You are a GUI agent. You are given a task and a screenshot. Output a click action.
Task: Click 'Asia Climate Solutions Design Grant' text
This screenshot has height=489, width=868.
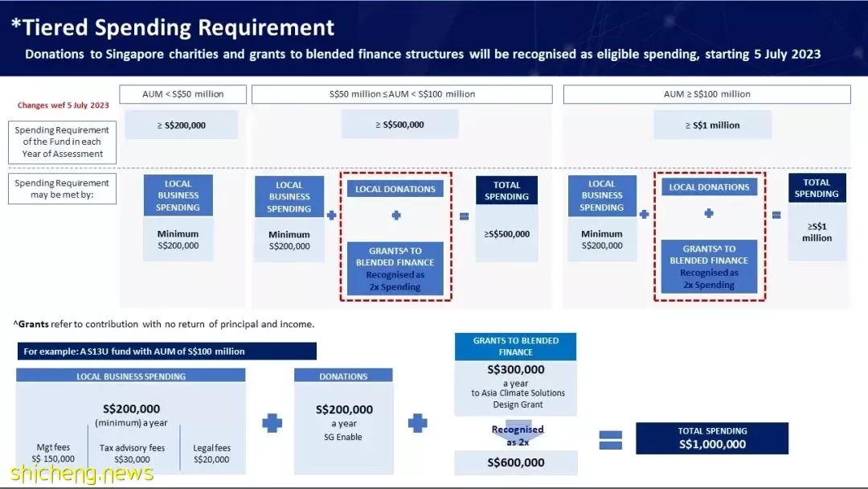(518, 399)
